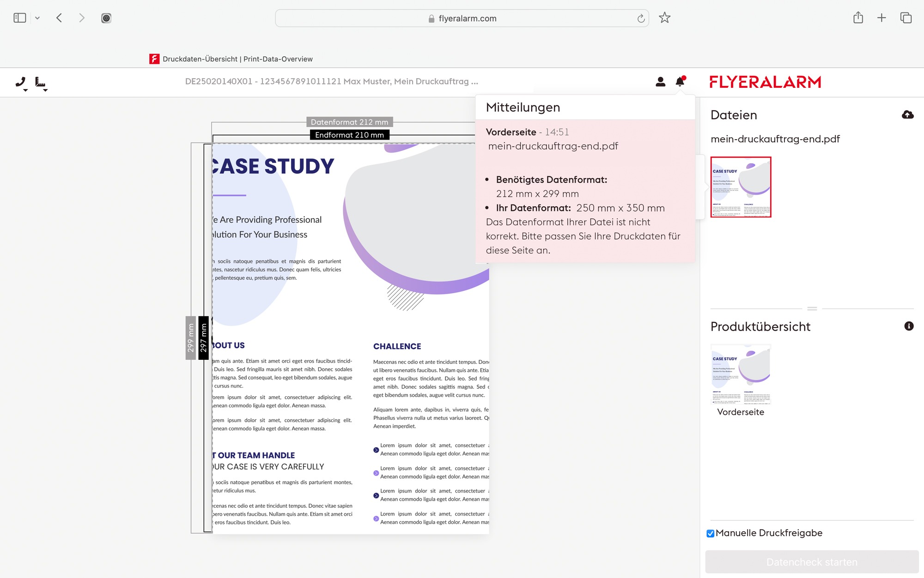Open the tab overview icon
924x578 pixels.
coord(906,18)
